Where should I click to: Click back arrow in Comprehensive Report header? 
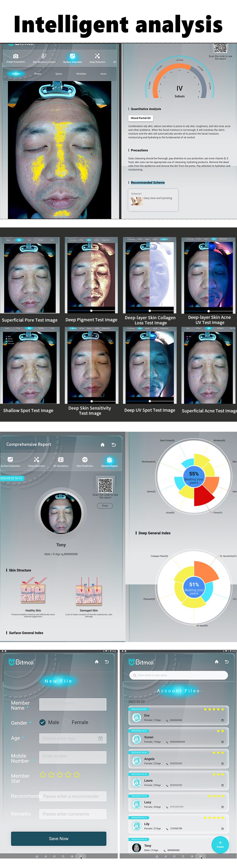[114, 444]
